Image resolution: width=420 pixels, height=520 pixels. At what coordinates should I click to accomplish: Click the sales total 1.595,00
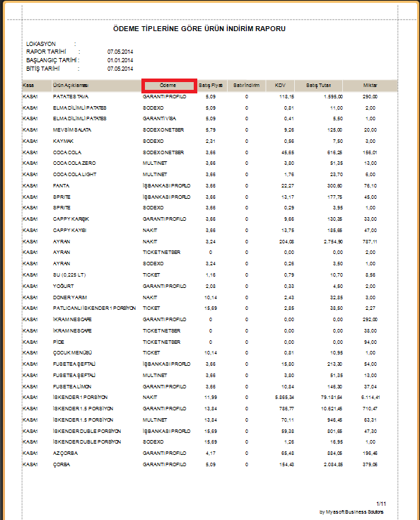[333, 96]
